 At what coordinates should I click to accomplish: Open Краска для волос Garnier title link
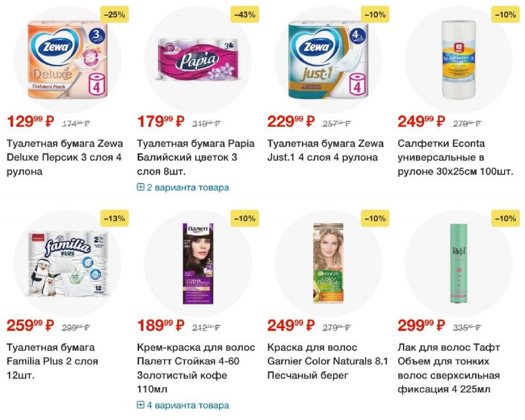pyautogui.click(x=327, y=362)
